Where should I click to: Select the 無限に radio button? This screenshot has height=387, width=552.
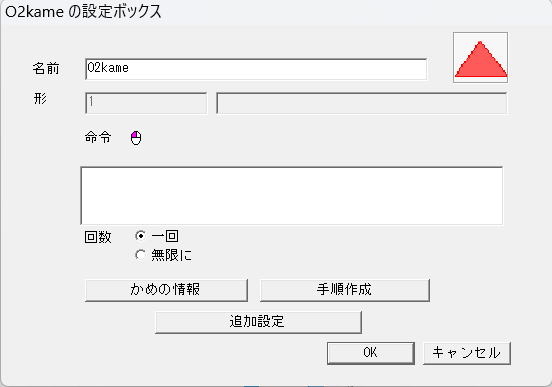click(x=140, y=255)
